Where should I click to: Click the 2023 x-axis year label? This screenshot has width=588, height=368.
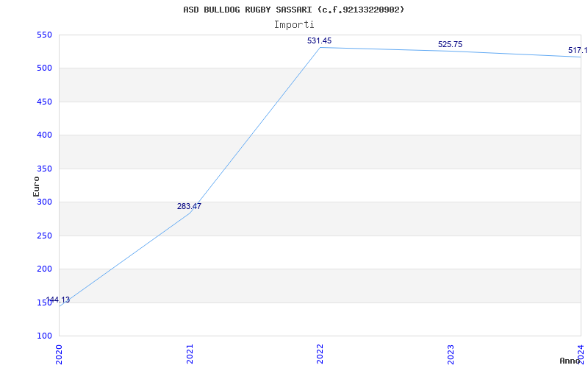coord(451,354)
